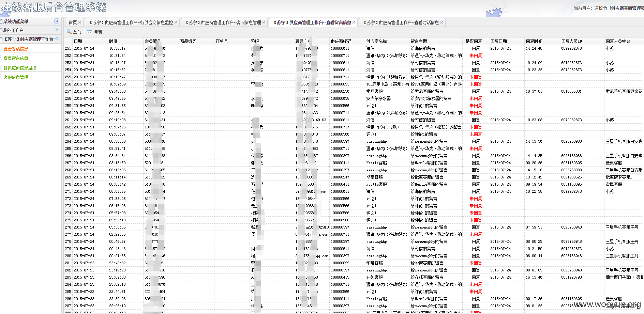Click reply ID 6031223793 in row 283

[x=571, y=277]
